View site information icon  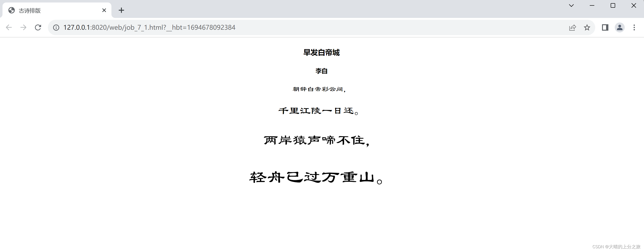tap(56, 27)
